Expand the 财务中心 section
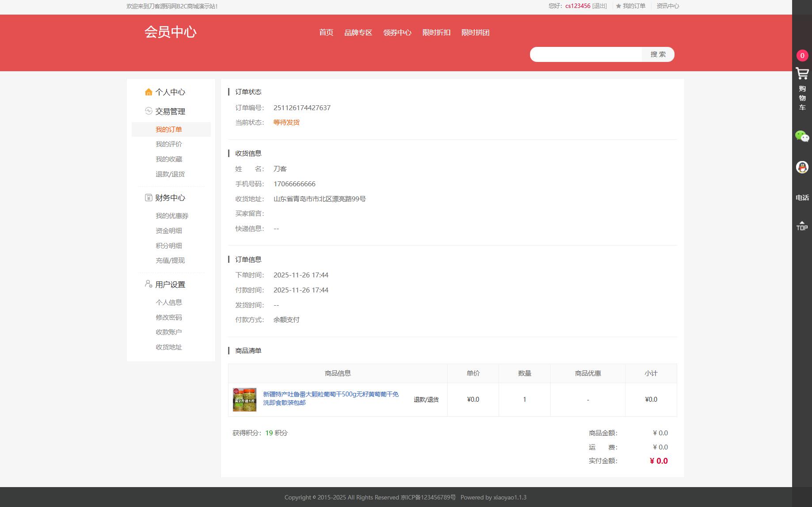Screen dimensions: 812x507 point(170,198)
